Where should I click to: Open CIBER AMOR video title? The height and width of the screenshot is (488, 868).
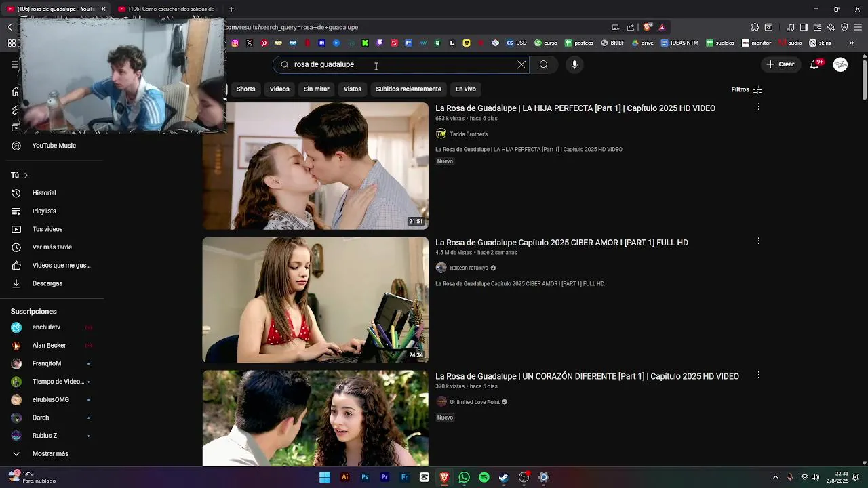click(561, 243)
